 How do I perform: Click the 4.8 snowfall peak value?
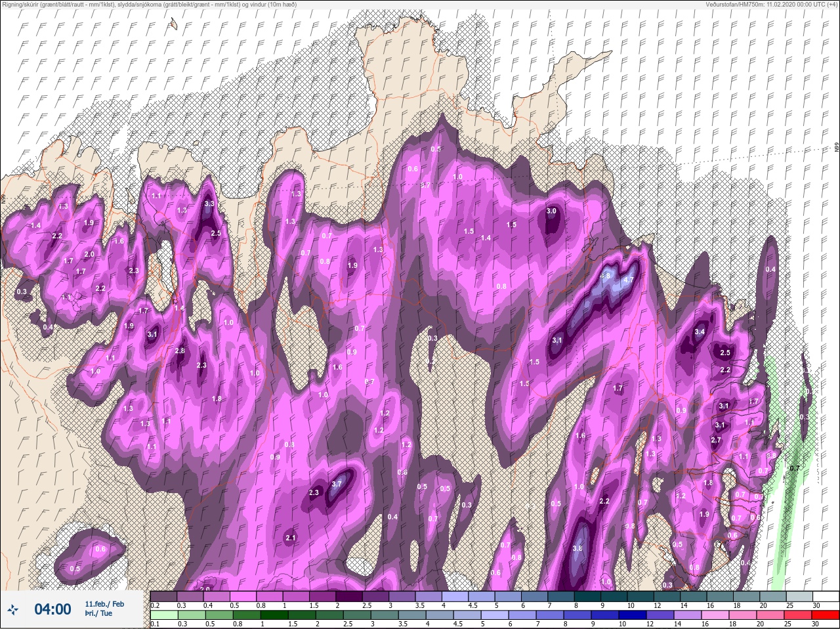pos(605,276)
